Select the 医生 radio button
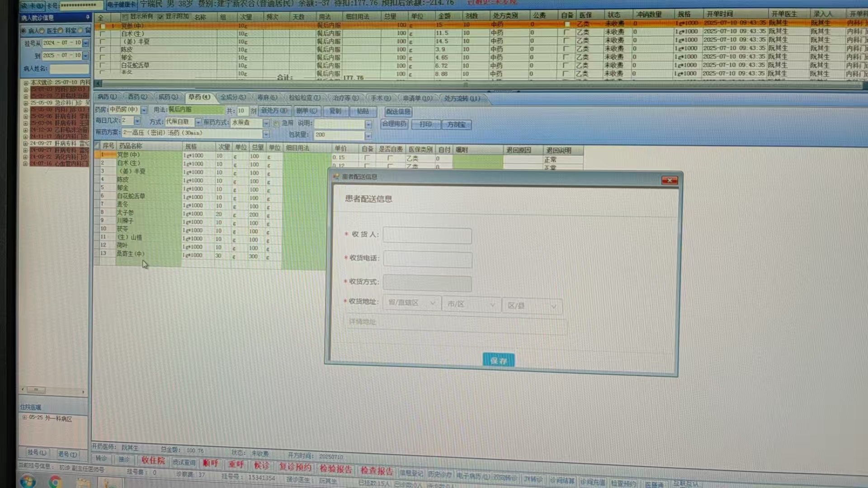 point(42,31)
